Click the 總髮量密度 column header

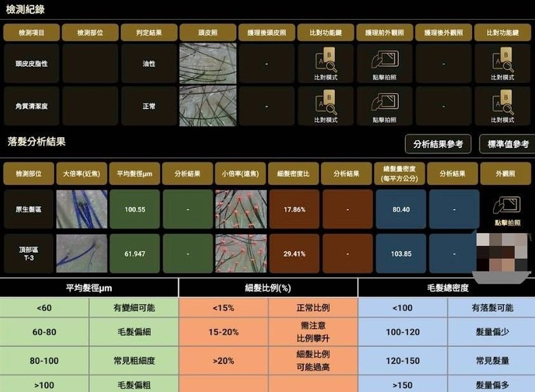pos(400,174)
